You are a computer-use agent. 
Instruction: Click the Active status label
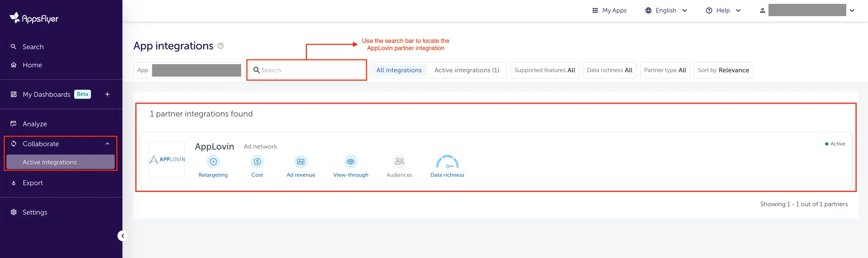[835, 144]
